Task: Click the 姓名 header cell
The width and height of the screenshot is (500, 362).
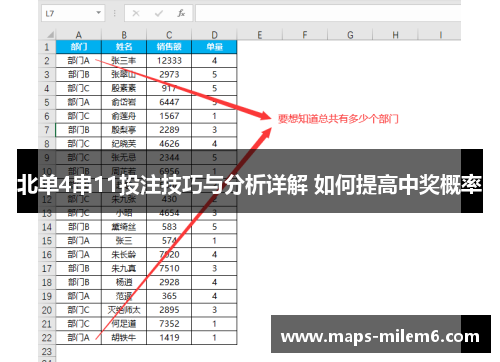Action: (124, 47)
